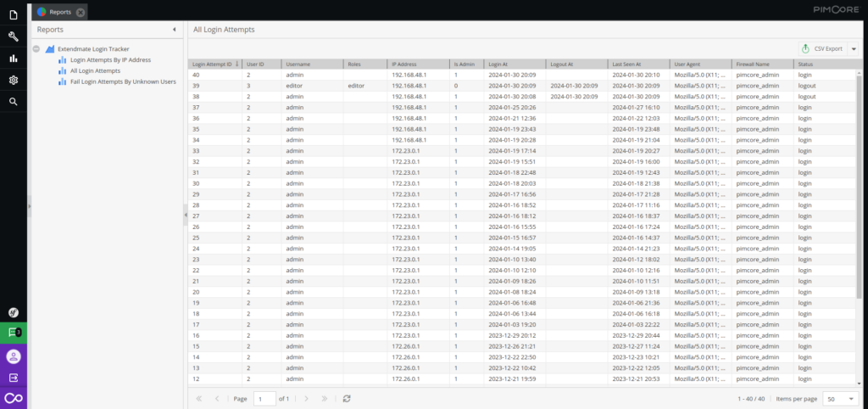Sort by Login At column header
Screen dimensions: 868x409
point(515,64)
